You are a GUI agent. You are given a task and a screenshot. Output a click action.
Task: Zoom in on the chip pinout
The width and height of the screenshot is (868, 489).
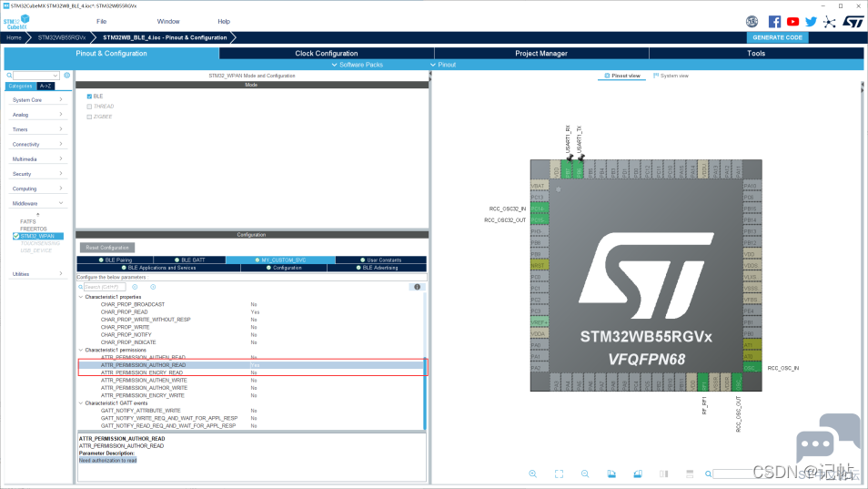tap(532, 474)
